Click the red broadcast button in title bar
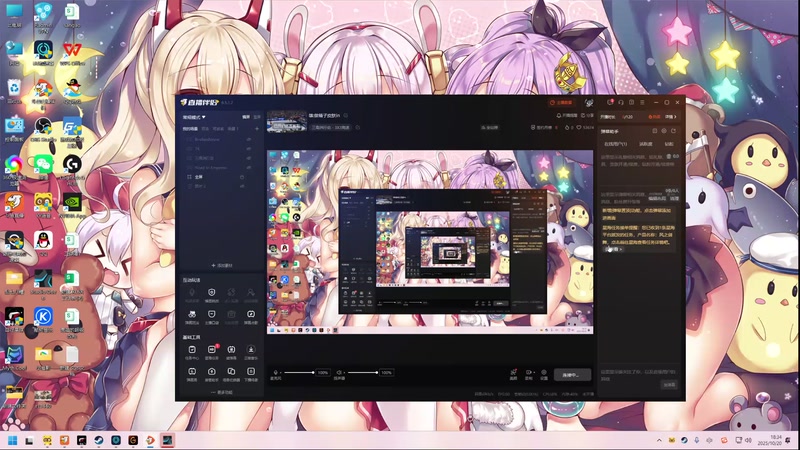The width and height of the screenshot is (800, 450). (561, 103)
